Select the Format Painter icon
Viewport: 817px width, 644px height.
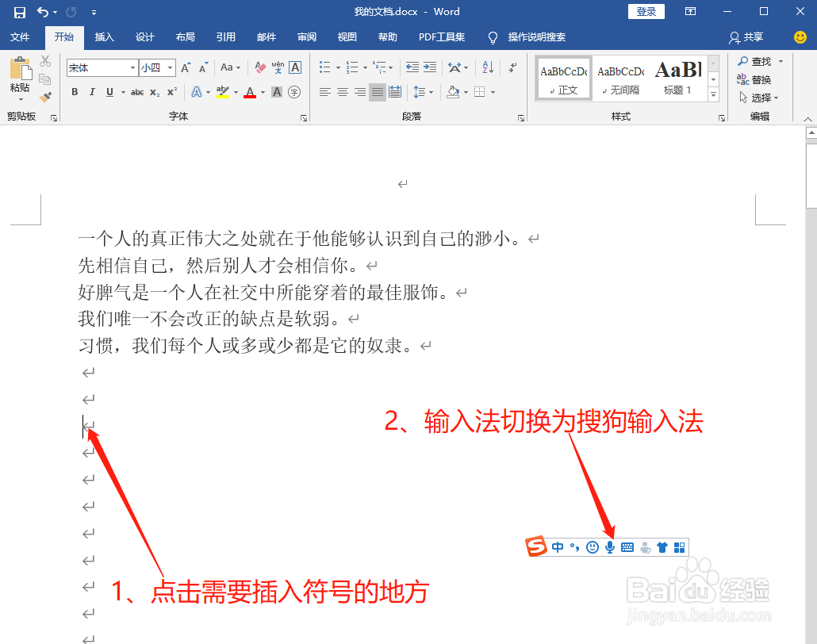pos(45,97)
